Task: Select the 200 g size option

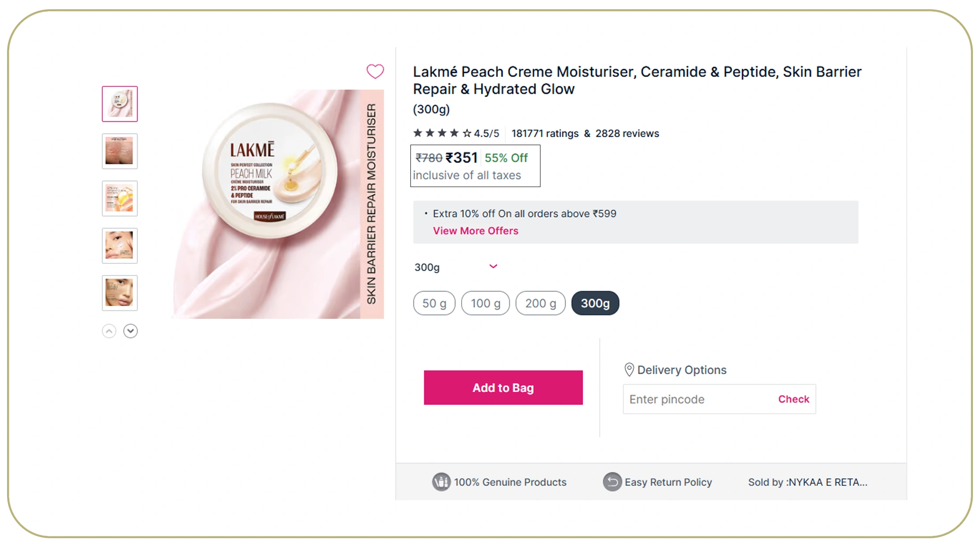Action: click(540, 303)
